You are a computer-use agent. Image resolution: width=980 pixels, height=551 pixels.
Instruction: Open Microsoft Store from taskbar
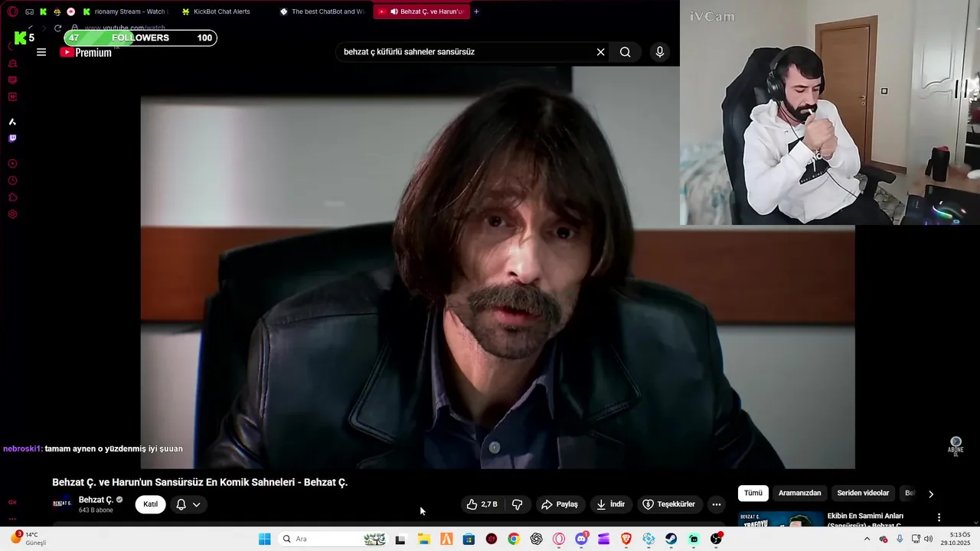[469, 539]
